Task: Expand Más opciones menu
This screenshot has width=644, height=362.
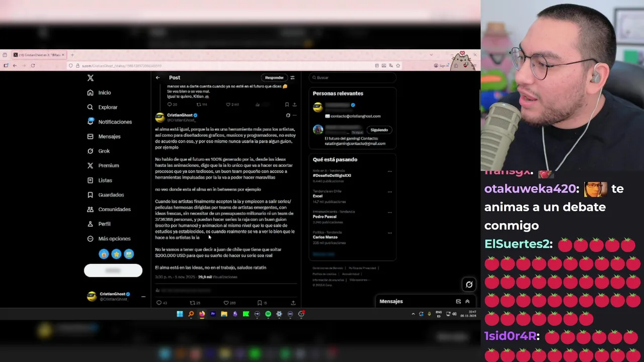Action: pos(109,239)
